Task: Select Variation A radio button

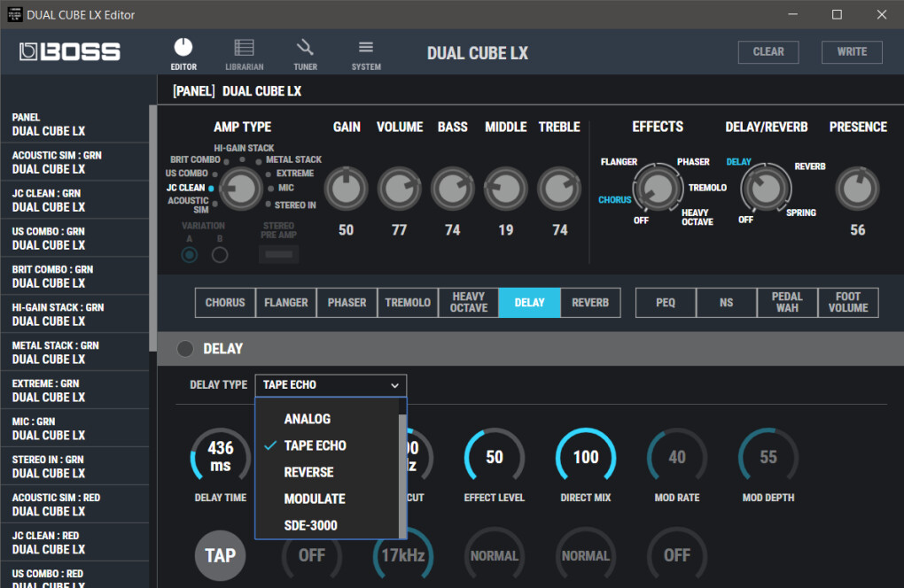Action: pyautogui.click(x=189, y=254)
